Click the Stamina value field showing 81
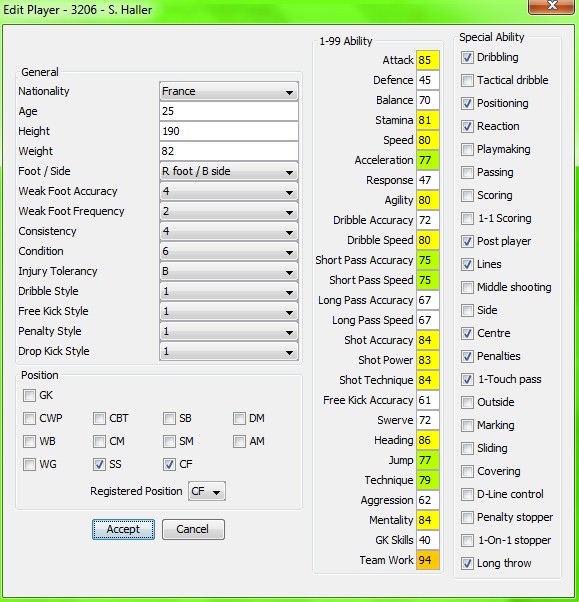This screenshot has height=602, width=579. 428,120
